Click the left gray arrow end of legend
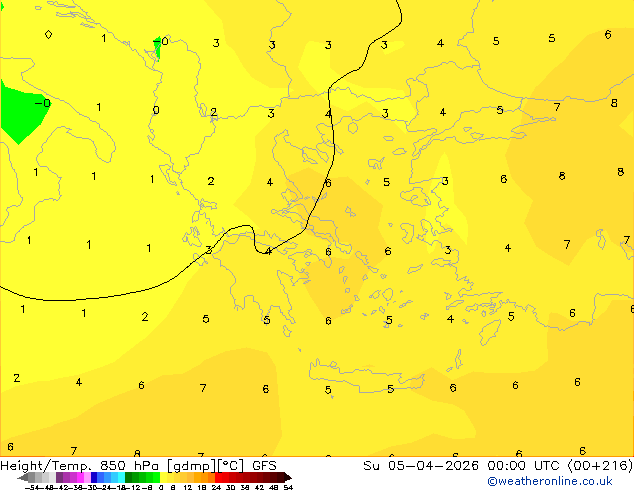 click(x=22, y=478)
